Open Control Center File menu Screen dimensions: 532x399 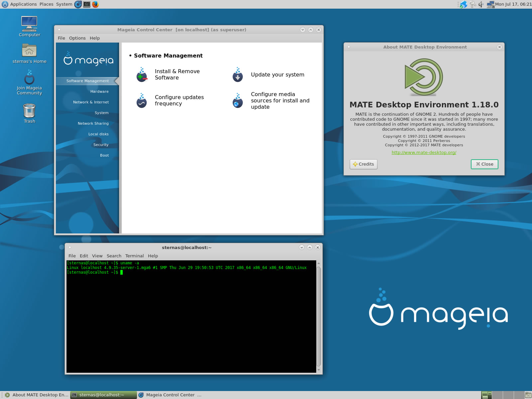pyautogui.click(x=62, y=38)
